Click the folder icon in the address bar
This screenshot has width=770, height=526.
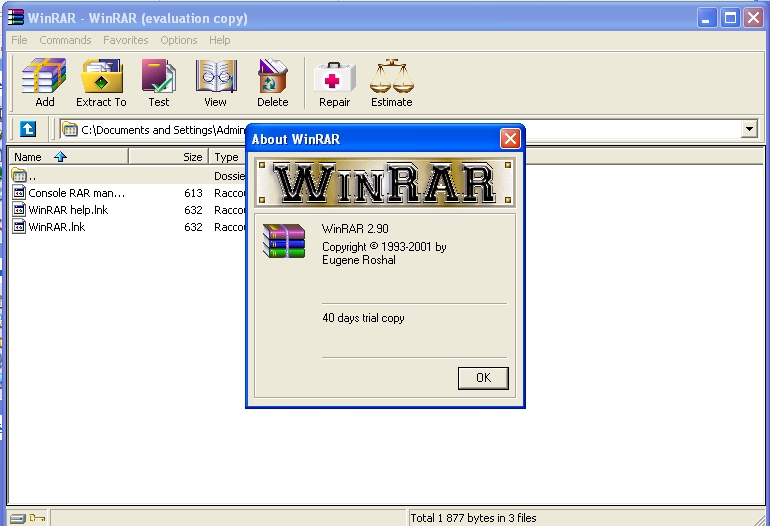[70, 129]
